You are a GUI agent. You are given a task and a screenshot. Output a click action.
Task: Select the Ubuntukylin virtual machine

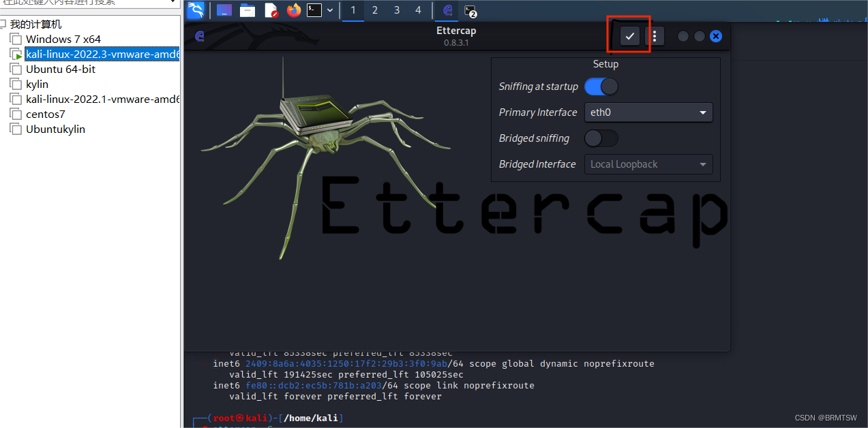55,129
